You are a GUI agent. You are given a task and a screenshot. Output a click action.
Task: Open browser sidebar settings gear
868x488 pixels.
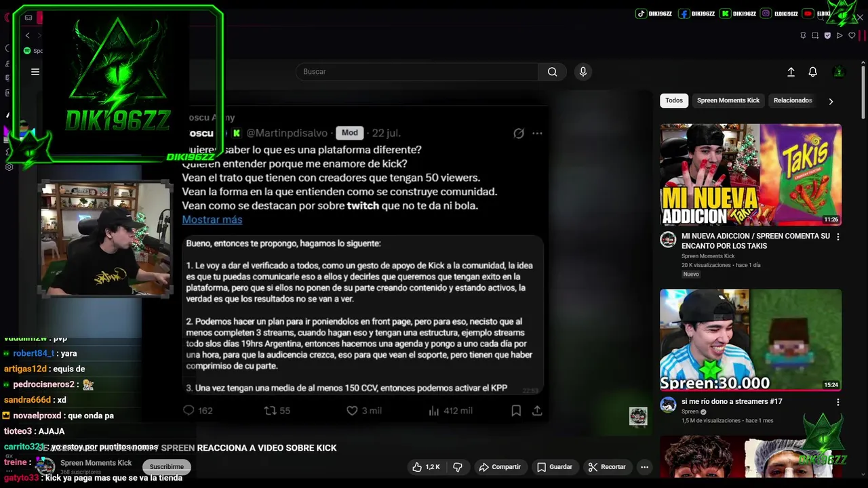click(9, 167)
